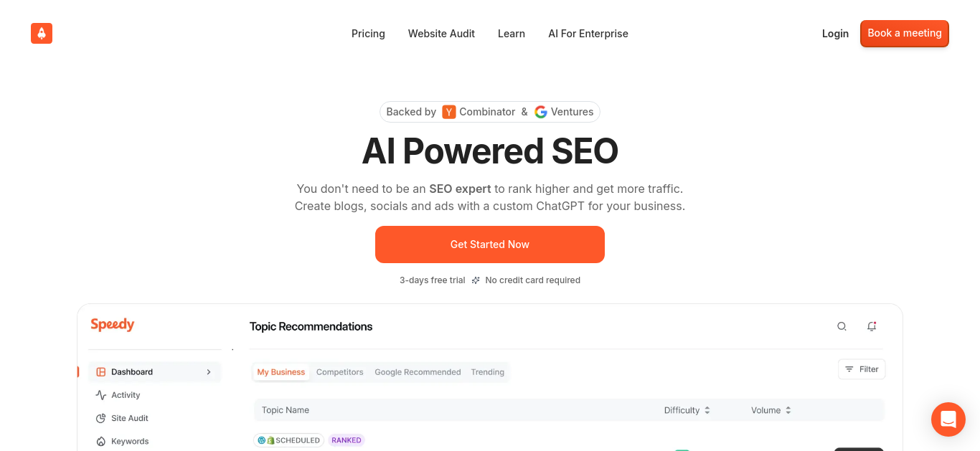
Task: Open the Filter options
Action: click(x=862, y=369)
